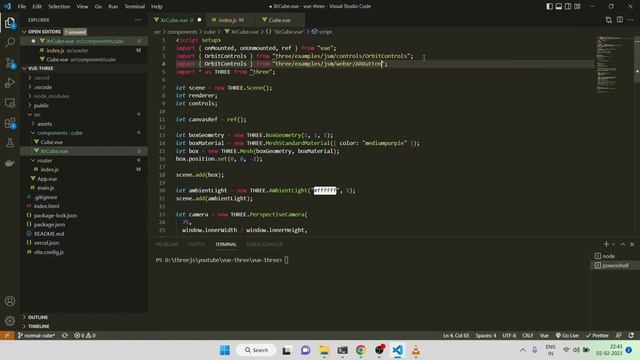640x360 pixels.
Task: Open editor more actions ellipsis
Action: (x=631, y=20)
